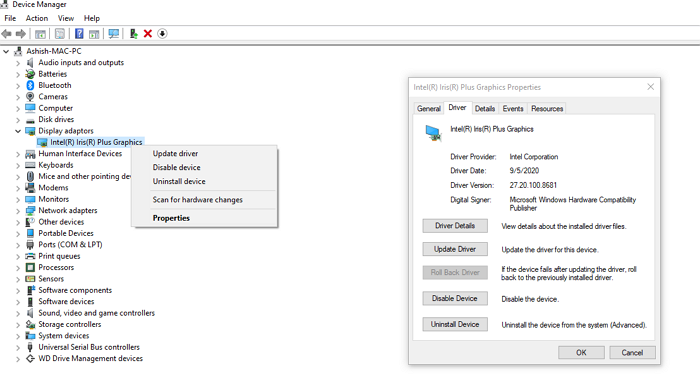
Task: Click the circled down-arrow toolbar icon
Action: point(162,33)
